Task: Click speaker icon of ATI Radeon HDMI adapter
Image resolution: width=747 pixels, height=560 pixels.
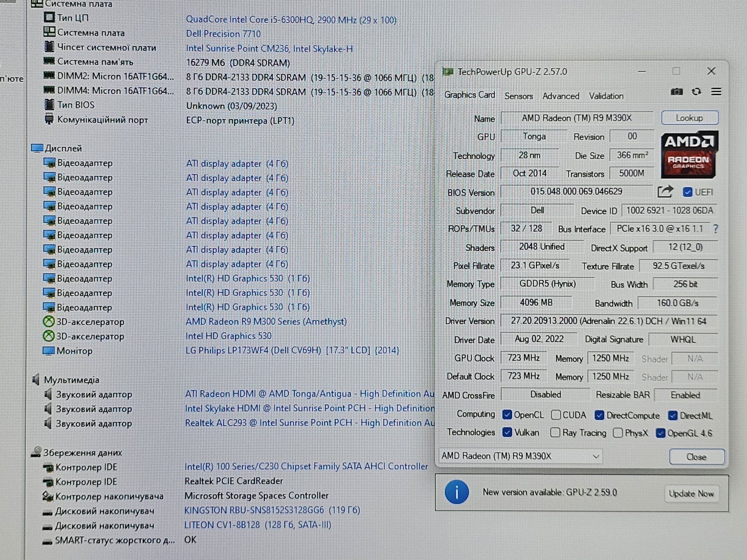Action: pos(48,394)
